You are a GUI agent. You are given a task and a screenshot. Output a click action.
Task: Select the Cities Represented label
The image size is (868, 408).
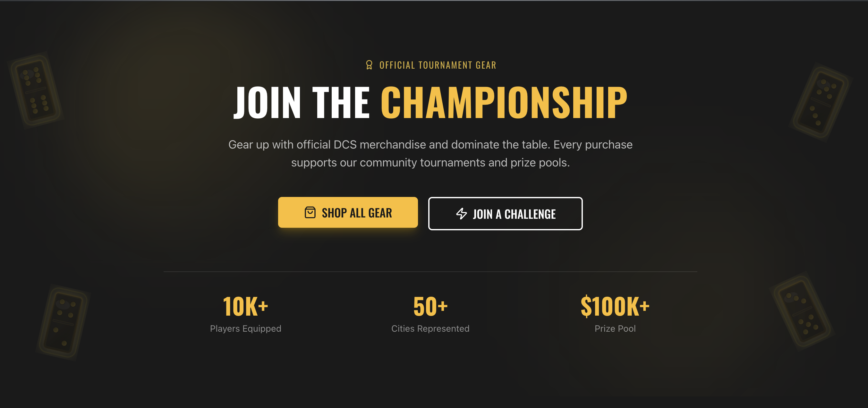430,328
